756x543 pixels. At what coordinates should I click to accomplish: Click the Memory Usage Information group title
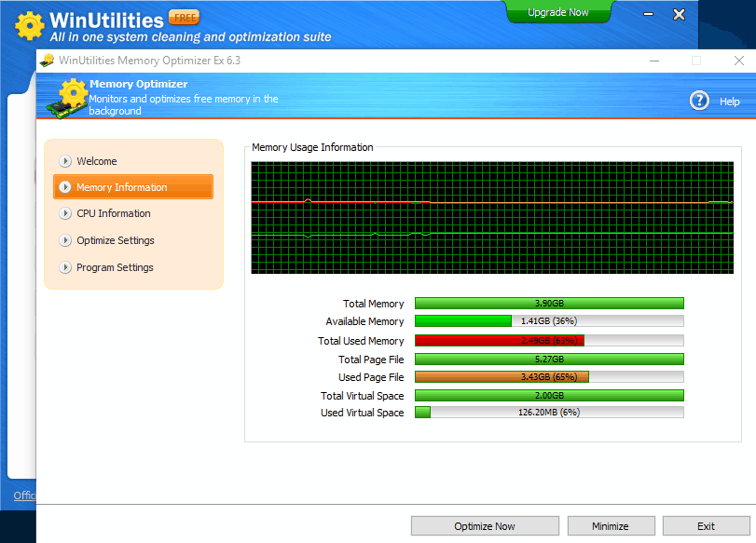coord(312,147)
